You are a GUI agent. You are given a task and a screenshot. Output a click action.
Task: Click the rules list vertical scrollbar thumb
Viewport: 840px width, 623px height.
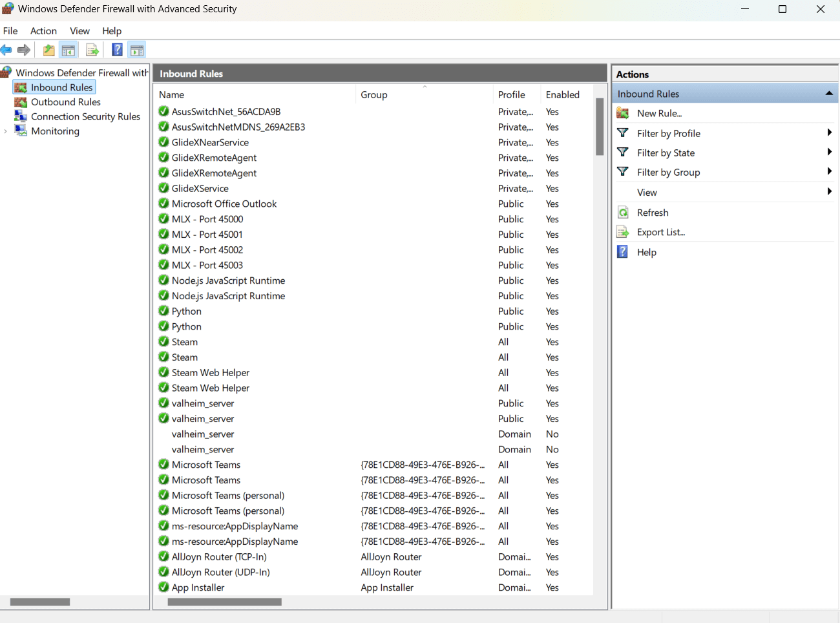[600, 127]
